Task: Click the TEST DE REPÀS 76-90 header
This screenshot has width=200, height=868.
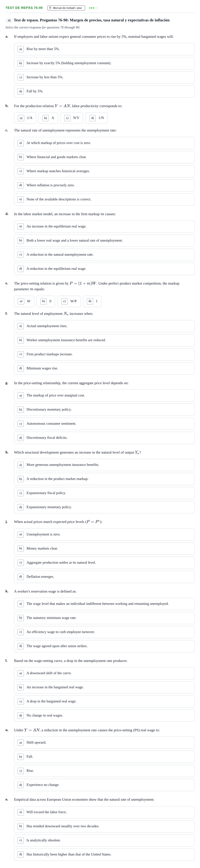Action: click(24, 8)
